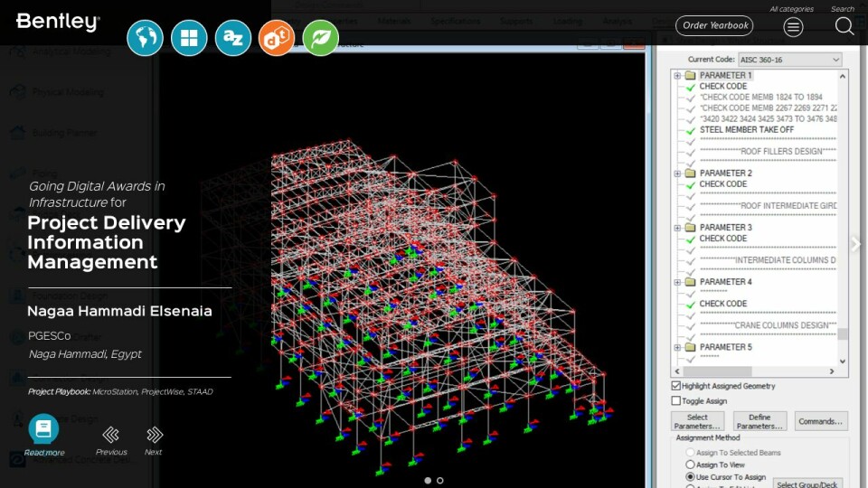Select the second slideshow dot
This screenshot has width=868, height=488.
point(440,480)
